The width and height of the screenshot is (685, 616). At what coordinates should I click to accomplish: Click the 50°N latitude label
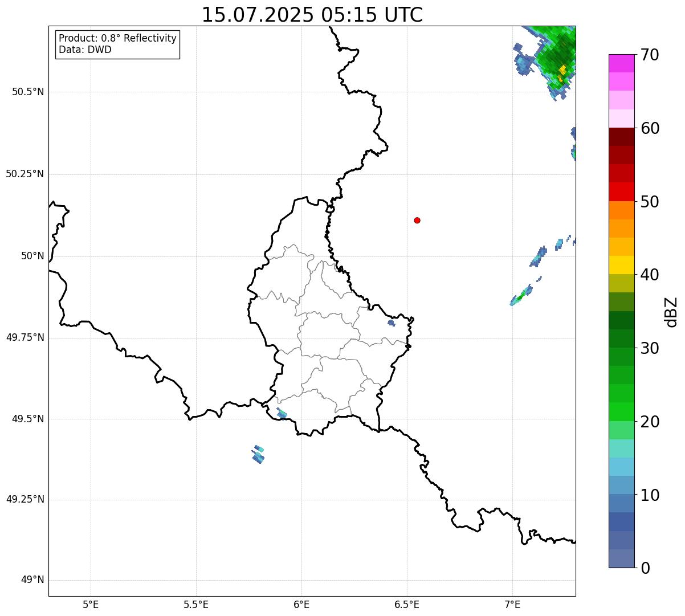(x=32, y=256)
